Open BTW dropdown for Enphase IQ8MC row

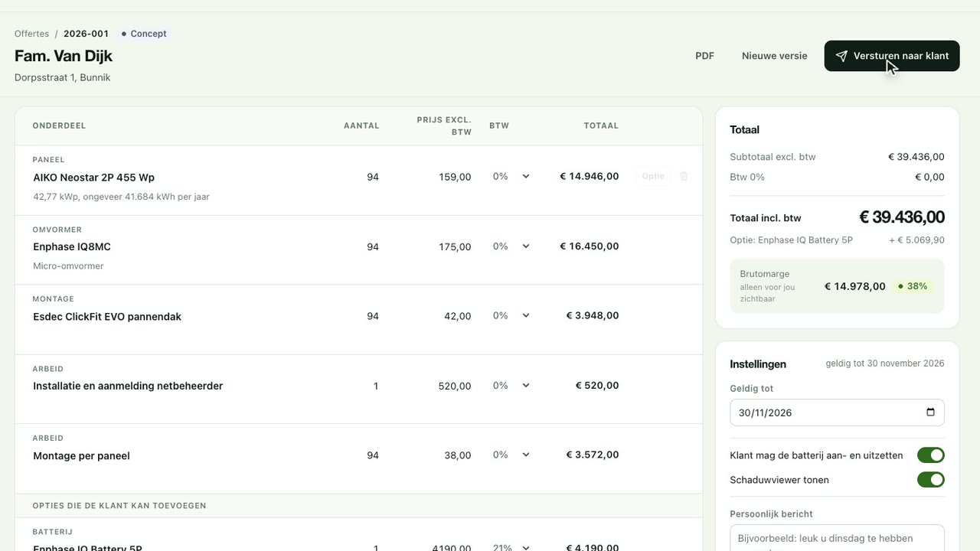point(511,246)
